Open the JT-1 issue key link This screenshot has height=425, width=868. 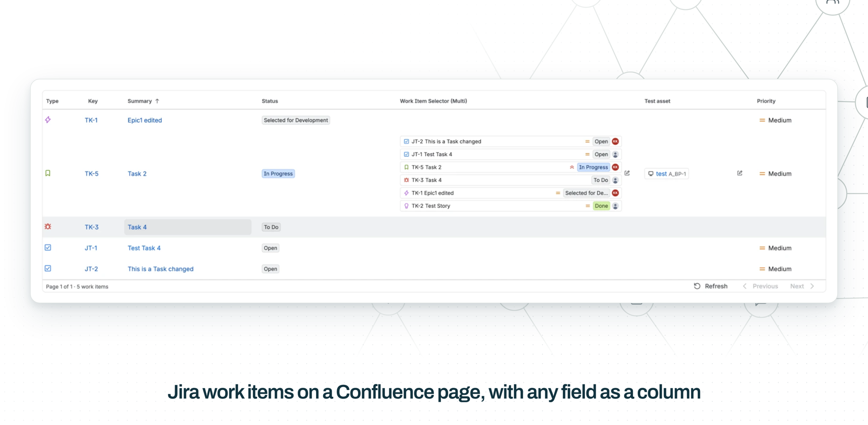coord(91,248)
